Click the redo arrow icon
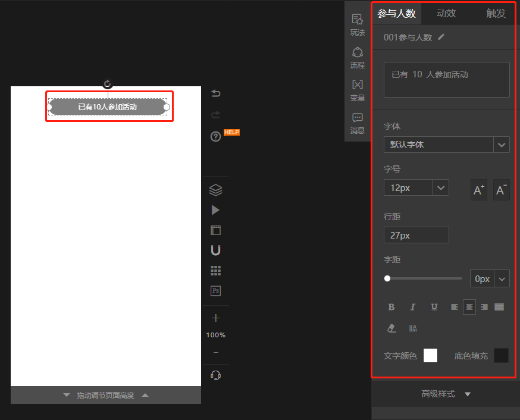Screen dimensions: 520x420 216,115
